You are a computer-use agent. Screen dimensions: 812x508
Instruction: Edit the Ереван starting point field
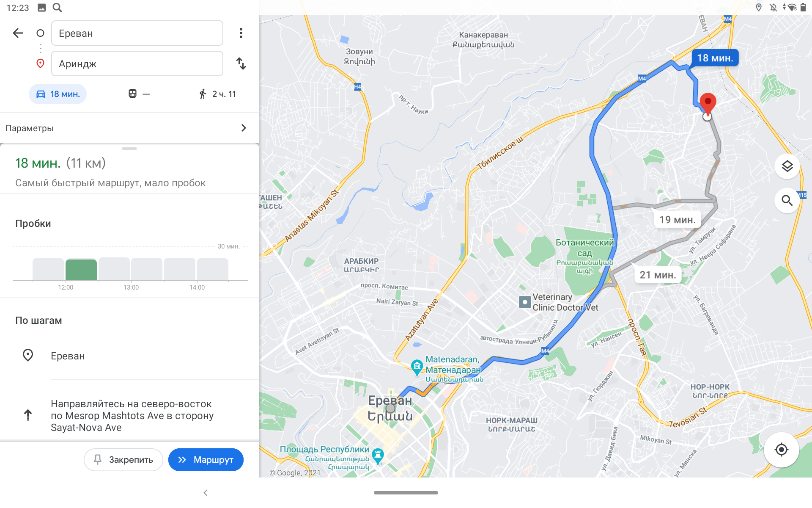pyautogui.click(x=137, y=33)
